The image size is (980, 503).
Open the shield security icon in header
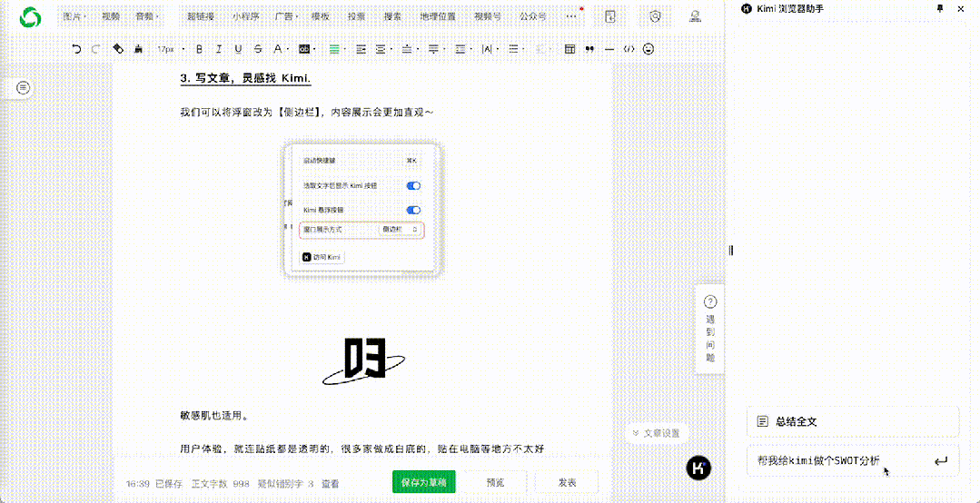[x=655, y=16]
